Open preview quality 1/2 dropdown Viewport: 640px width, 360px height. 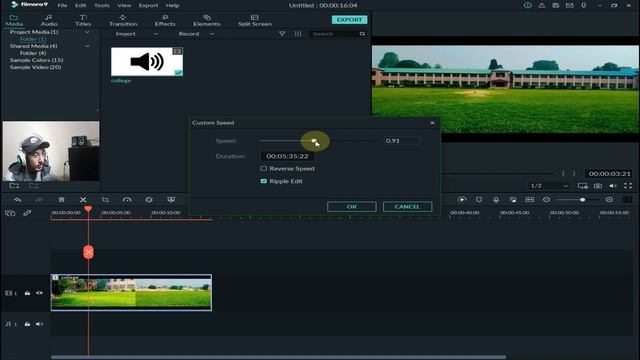(x=549, y=186)
